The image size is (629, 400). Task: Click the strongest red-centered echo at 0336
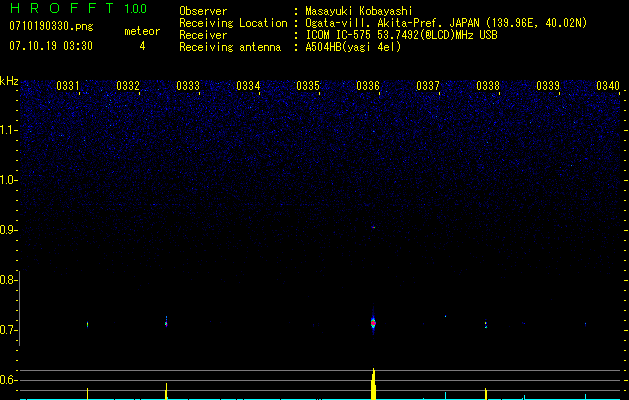(373, 323)
